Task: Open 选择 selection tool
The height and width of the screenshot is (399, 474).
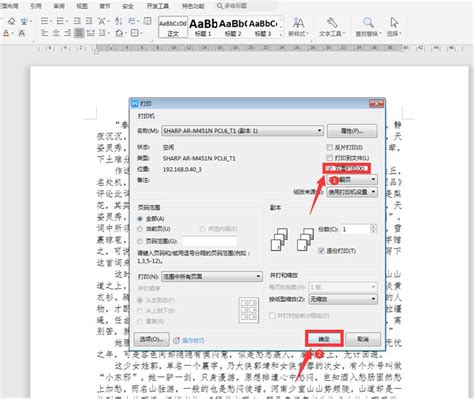Action: point(394,27)
